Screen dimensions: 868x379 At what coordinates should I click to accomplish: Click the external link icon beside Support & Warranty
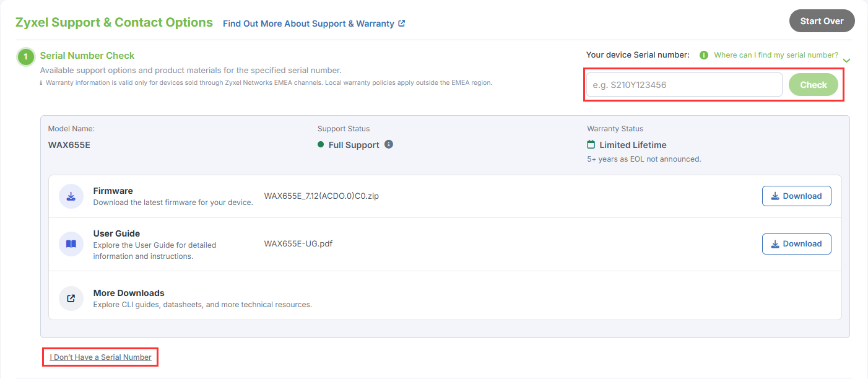tap(402, 24)
